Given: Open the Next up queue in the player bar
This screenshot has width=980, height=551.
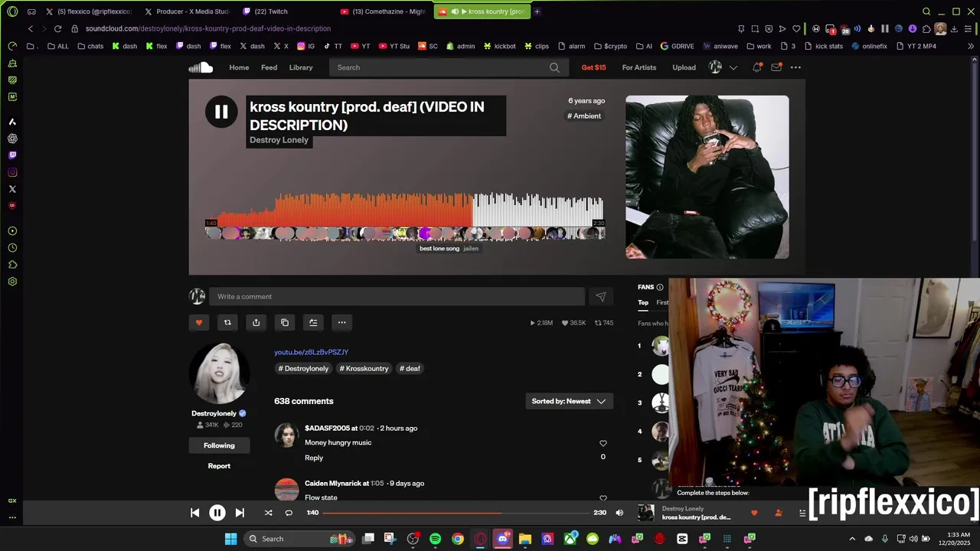Looking at the screenshot, I should 802,513.
